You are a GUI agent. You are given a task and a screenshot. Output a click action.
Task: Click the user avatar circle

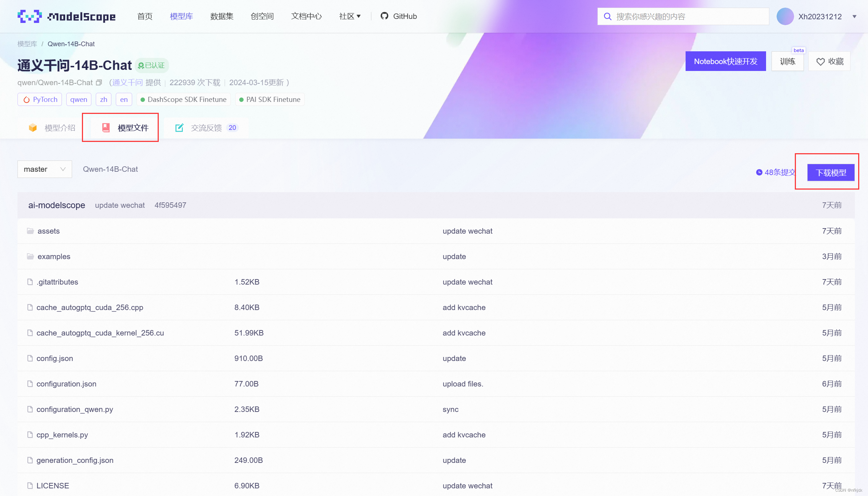coord(785,16)
